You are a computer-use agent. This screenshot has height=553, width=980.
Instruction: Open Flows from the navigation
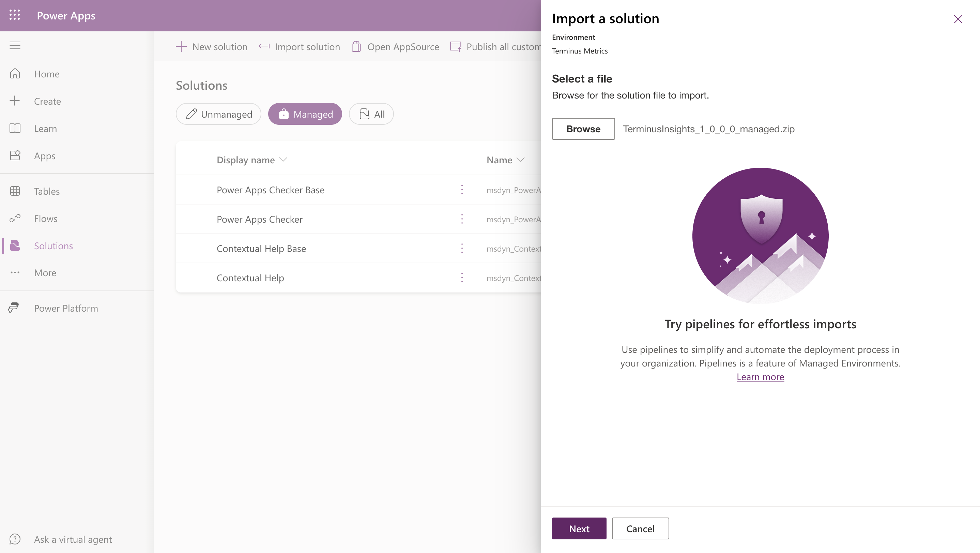[46, 219]
